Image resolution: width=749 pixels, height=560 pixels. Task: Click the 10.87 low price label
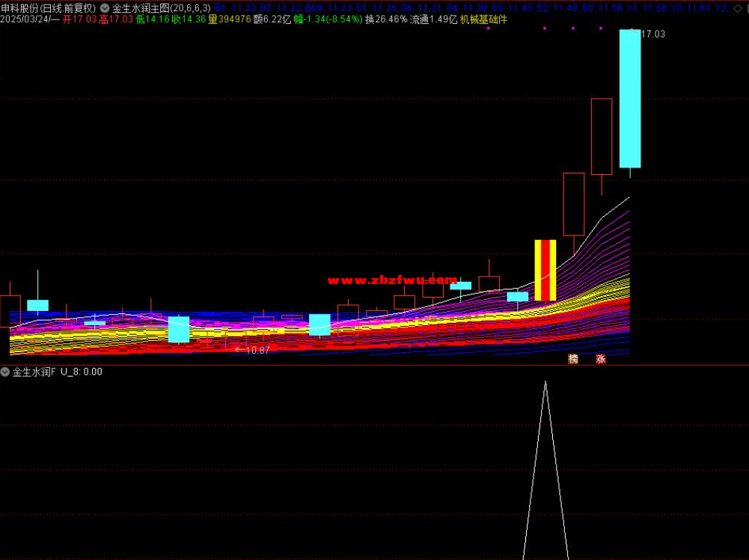(257, 351)
